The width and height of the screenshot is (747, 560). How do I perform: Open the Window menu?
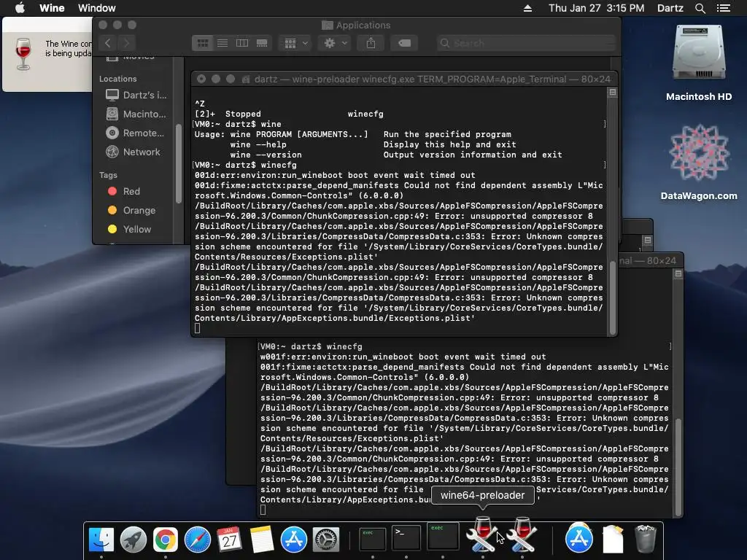[x=97, y=8]
